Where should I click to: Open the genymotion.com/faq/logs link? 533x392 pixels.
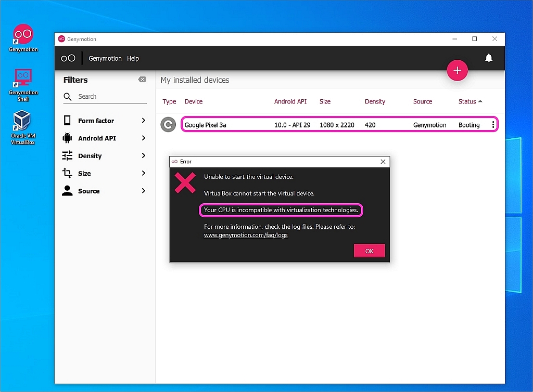(x=246, y=235)
